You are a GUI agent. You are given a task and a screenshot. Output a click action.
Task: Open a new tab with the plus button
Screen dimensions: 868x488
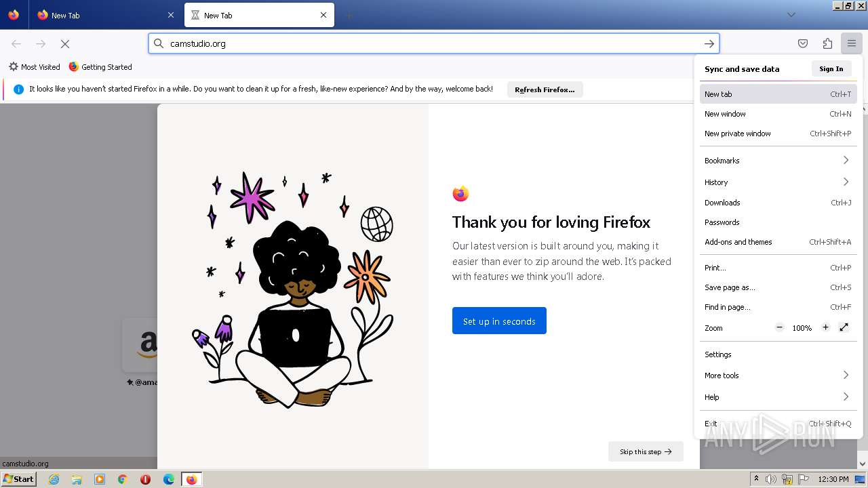click(x=349, y=15)
